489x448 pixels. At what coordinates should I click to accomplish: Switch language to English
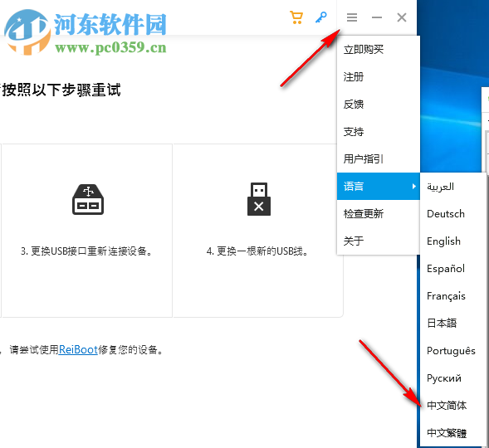[x=452, y=241]
